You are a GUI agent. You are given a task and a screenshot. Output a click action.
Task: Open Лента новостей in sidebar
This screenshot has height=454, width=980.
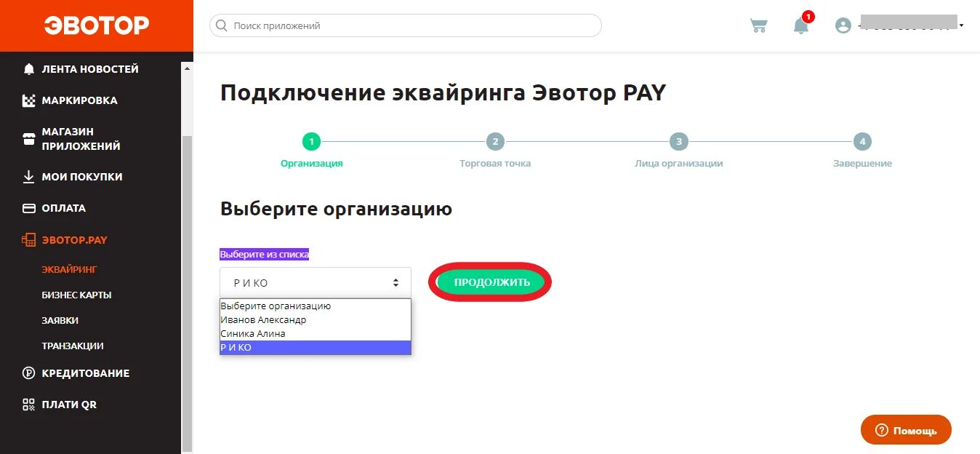(x=90, y=69)
